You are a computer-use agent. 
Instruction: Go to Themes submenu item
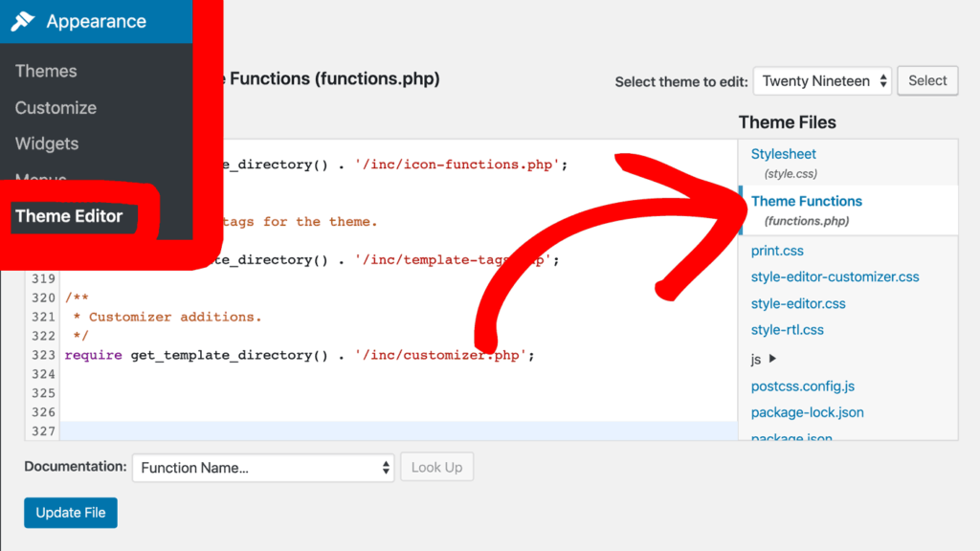pyautogui.click(x=46, y=71)
